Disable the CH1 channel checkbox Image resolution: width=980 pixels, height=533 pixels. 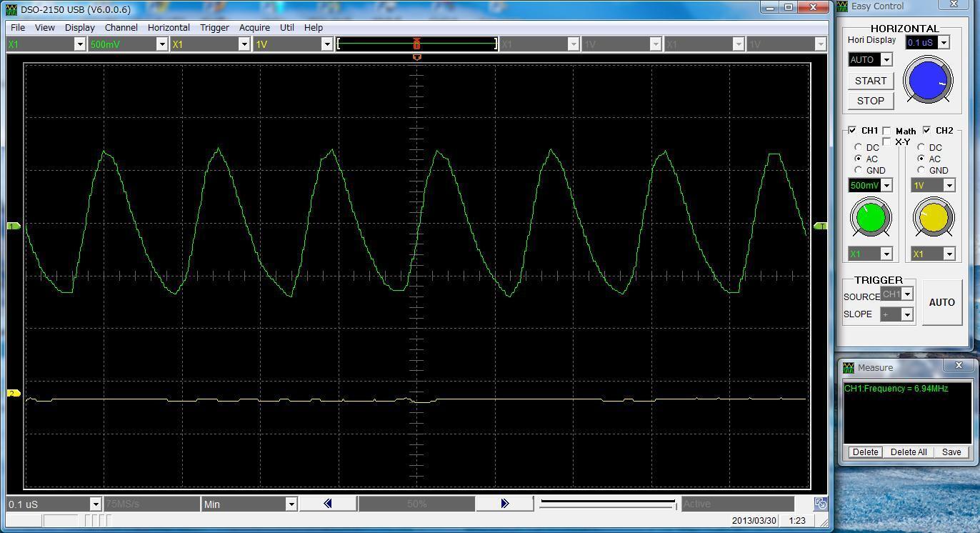852,131
